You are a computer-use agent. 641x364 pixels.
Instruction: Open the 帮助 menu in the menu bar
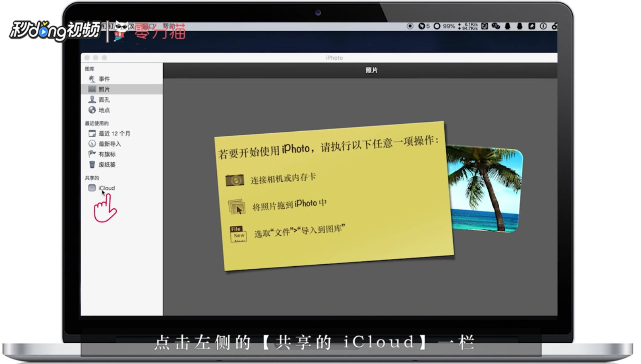[169, 26]
